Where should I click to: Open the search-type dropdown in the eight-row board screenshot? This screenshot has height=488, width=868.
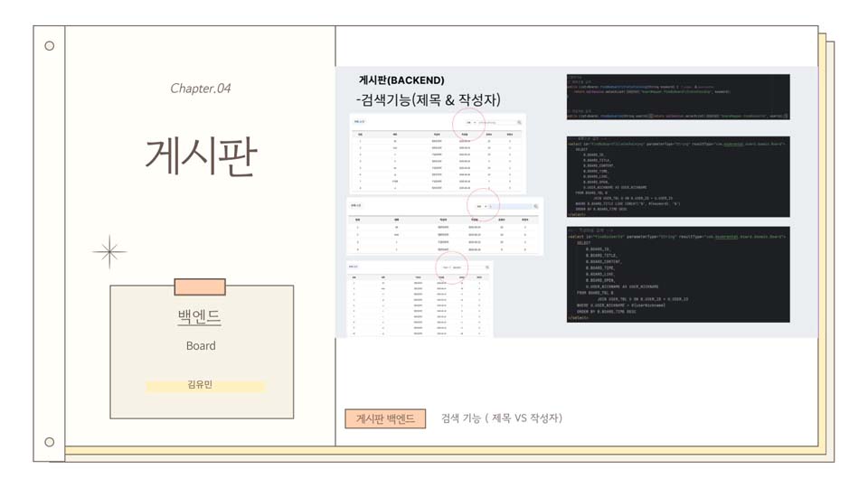pyautogui.click(x=470, y=122)
